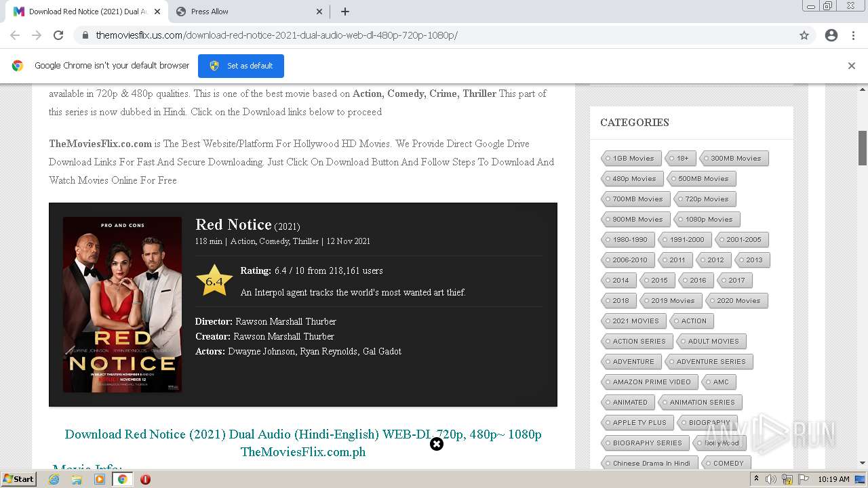Close the Download Red Notice tab
The width and height of the screenshot is (868, 488).
click(157, 12)
